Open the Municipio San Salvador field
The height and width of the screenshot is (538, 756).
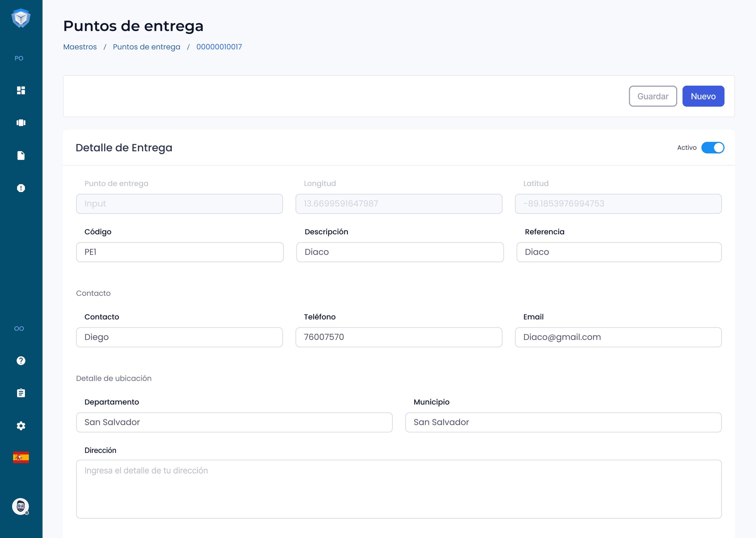563,422
